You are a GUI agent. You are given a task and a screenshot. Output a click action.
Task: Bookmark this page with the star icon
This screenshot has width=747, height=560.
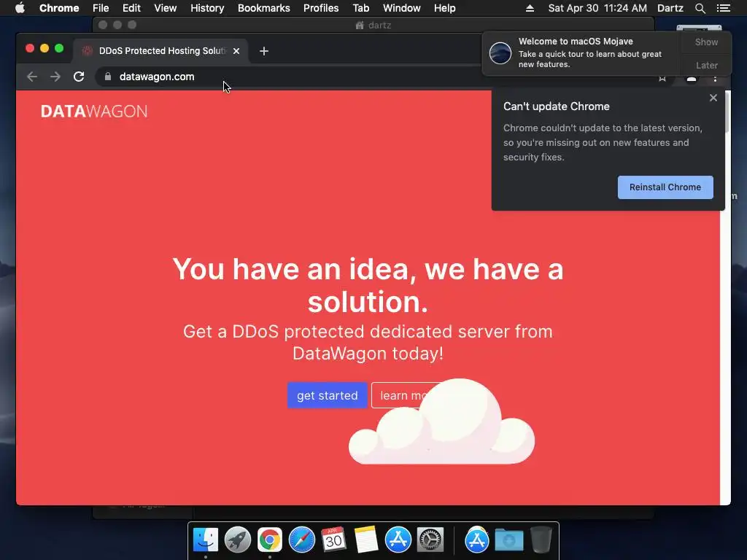tap(662, 79)
